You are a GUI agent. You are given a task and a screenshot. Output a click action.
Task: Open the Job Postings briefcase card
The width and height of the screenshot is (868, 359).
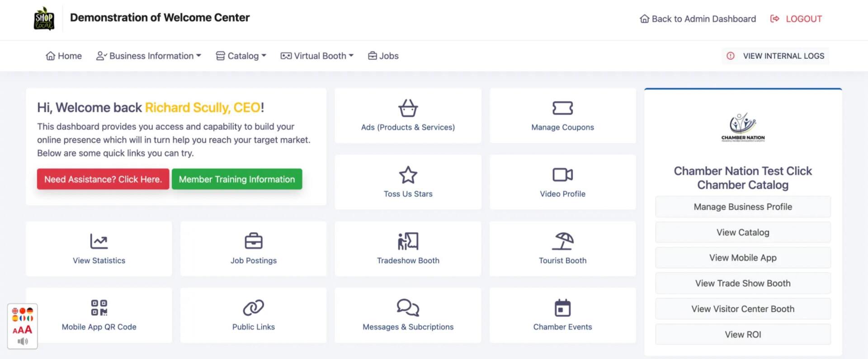pyautogui.click(x=253, y=249)
